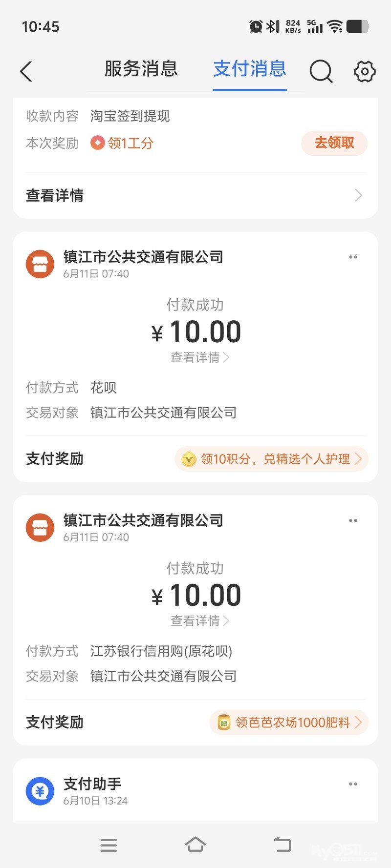
Task: Tap the recent apps menu icon
Action: [109, 845]
